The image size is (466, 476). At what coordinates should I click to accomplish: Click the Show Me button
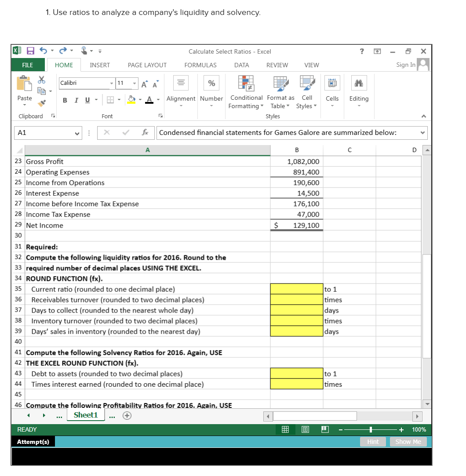click(x=408, y=442)
